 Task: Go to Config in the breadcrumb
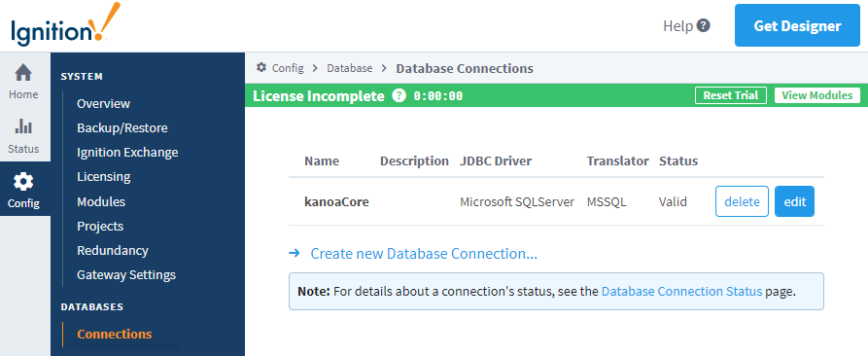coord(288,68)
